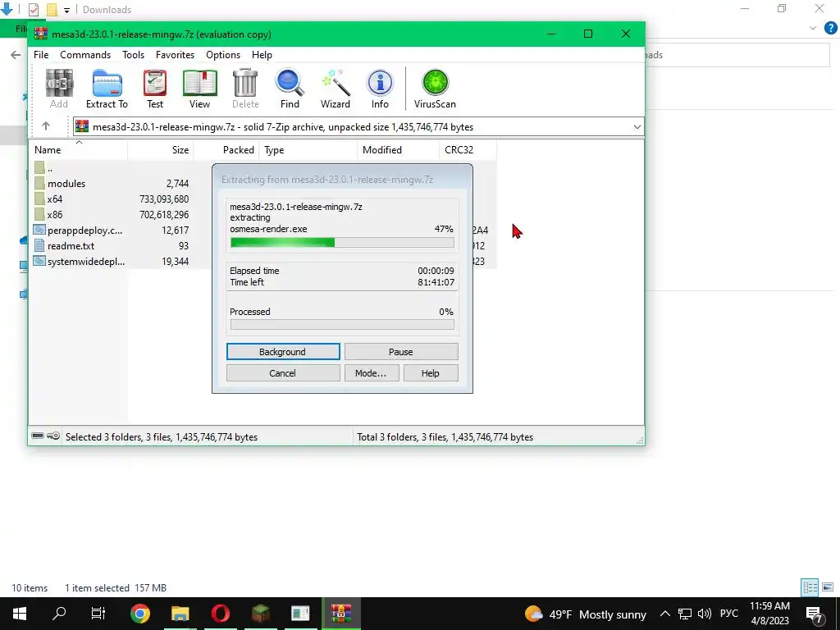Open the weather widget 49°F Mostly sunny
The image size is (840, 630).
click(x=586, y=614)
